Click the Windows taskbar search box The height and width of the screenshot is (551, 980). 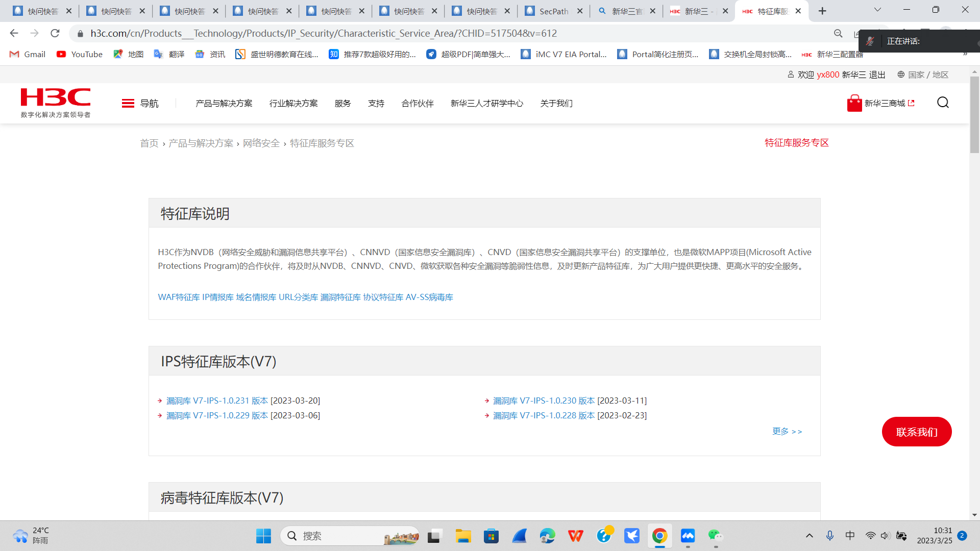[x=350, y=536]
